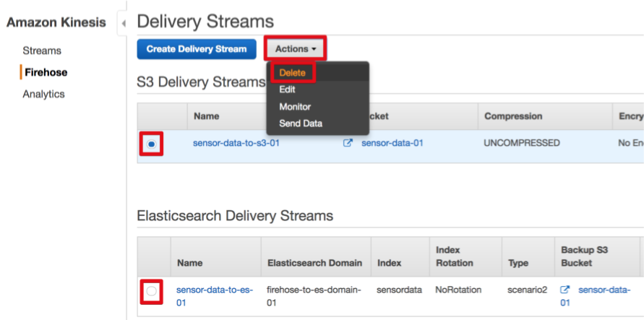Click Backup S3 Bucket column header

pos(585,256)
